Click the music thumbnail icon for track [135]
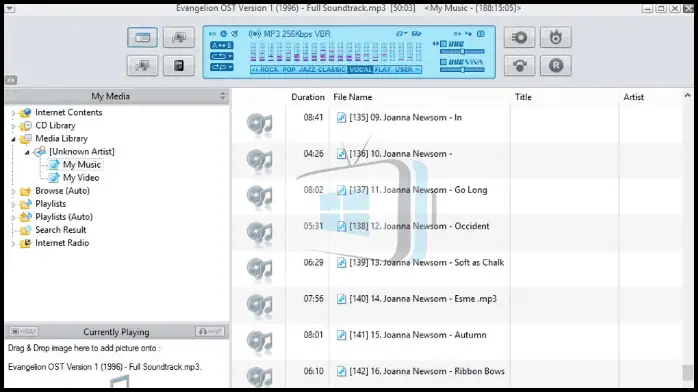The width and height of the screenshot is (698, 392). pos(260,124)
